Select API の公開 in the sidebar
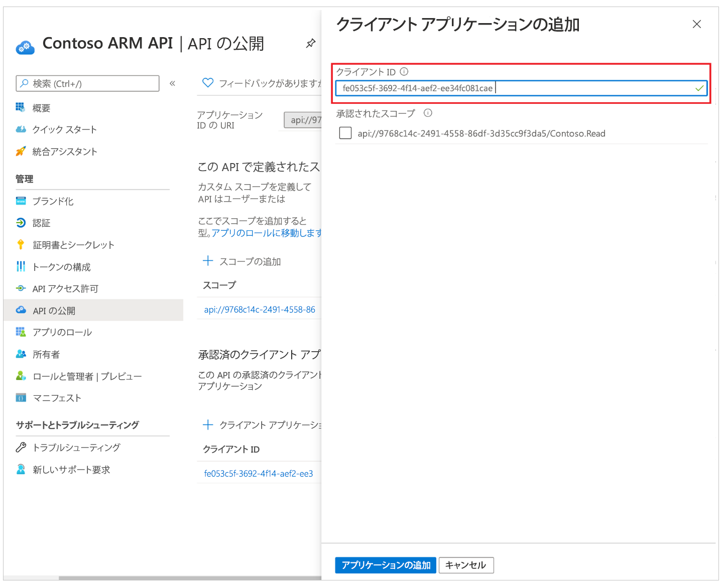Viewport: 725px width, 588px height. (x=93, y=311)
